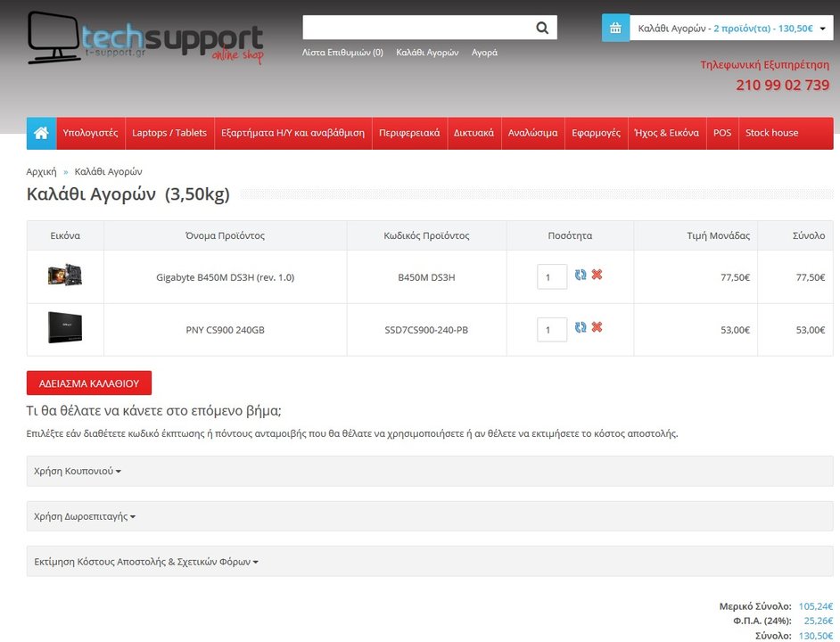Open Laptops / Tablets menu

[x=169, y=133]
